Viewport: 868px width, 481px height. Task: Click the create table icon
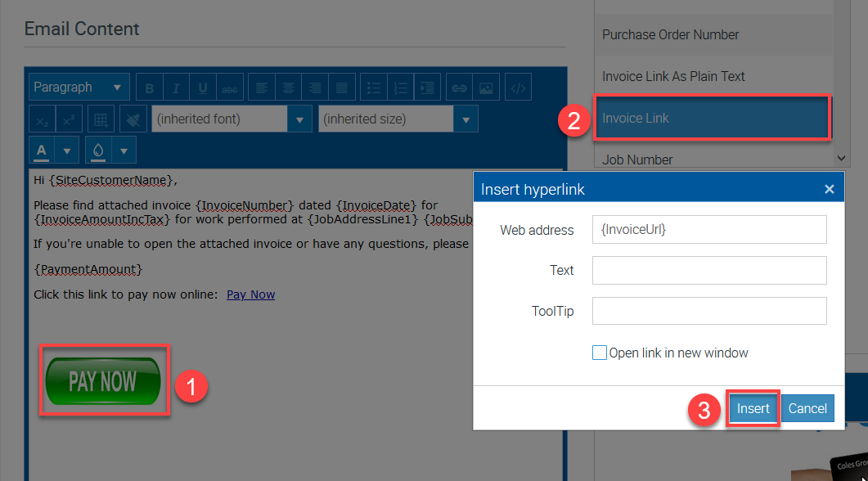click(101, 119)
